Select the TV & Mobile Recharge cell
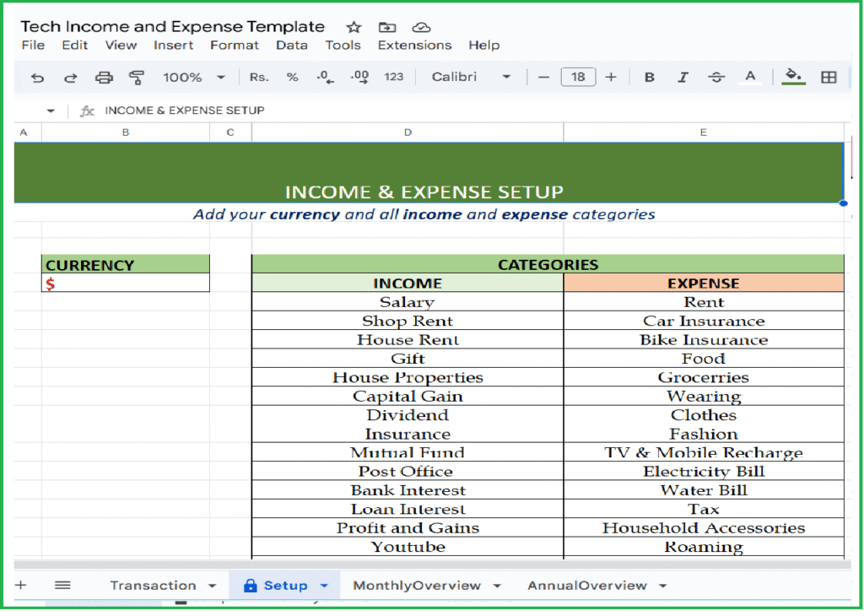 704,452
